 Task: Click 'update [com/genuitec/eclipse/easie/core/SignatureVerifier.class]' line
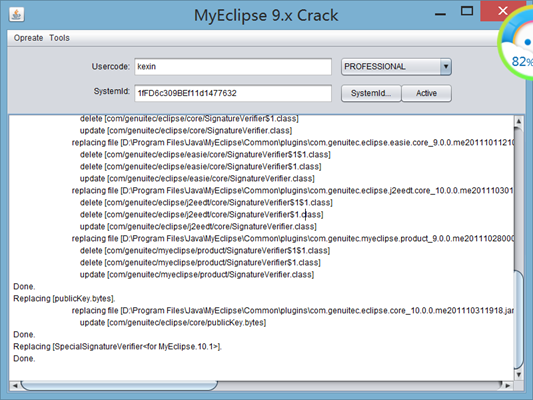[x=197, y=178]
